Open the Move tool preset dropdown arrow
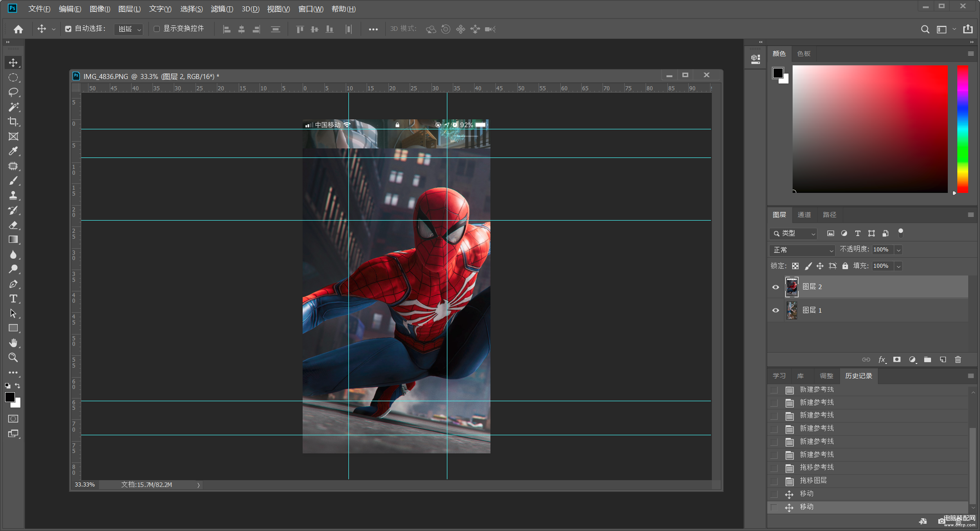 pyautogui.click(x=54, y=29)
